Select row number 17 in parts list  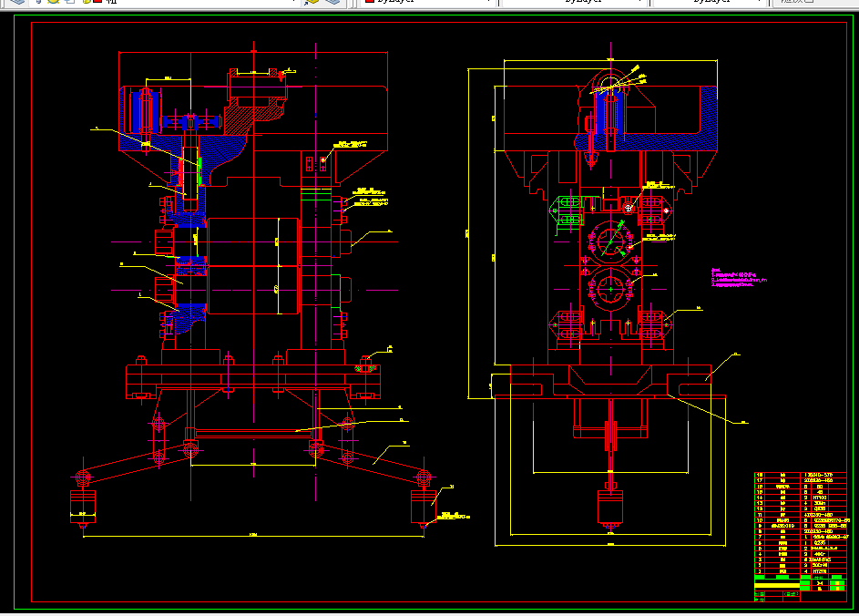(760, 480)
